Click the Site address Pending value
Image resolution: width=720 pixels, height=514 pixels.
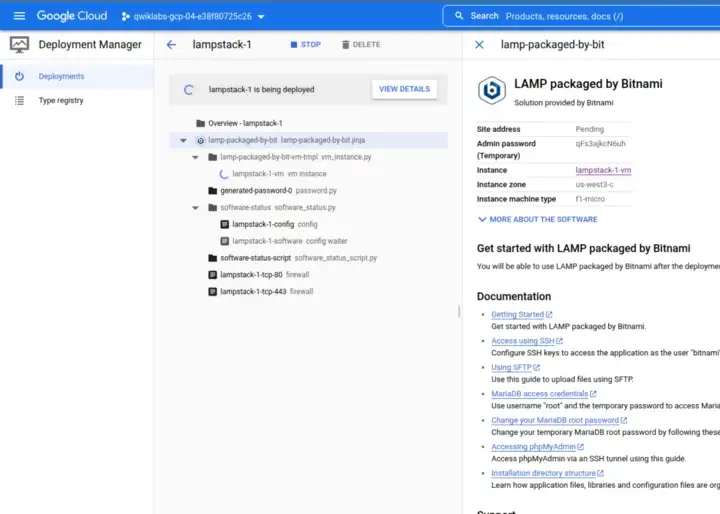click(x=590, y=130)
